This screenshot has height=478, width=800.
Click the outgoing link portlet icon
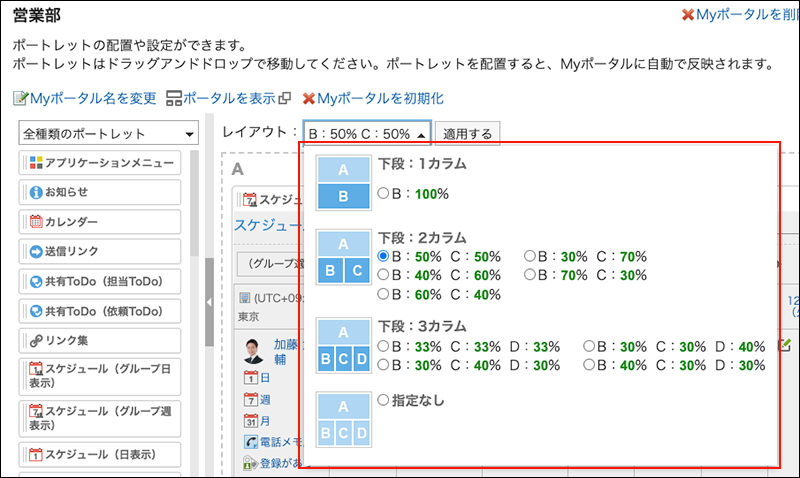pyautogui.click(x=35, y=252)
